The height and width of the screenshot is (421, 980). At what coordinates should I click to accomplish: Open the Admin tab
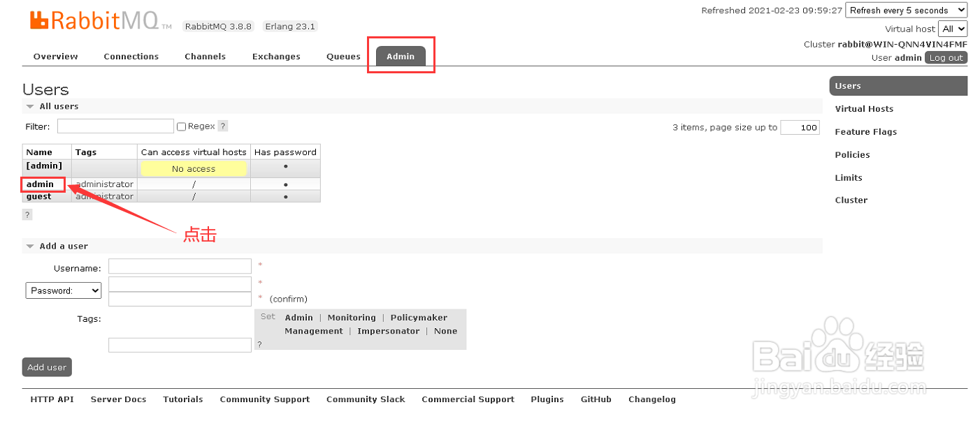(x=401, y=57)
